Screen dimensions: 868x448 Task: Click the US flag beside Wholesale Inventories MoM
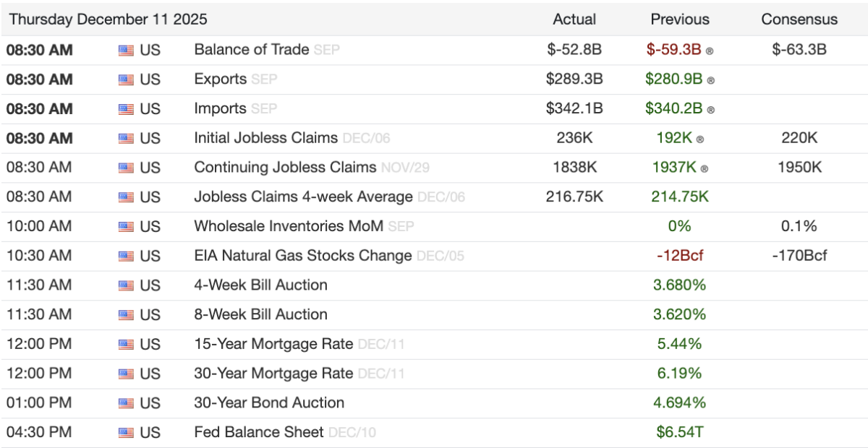click(x=127, y=227)
